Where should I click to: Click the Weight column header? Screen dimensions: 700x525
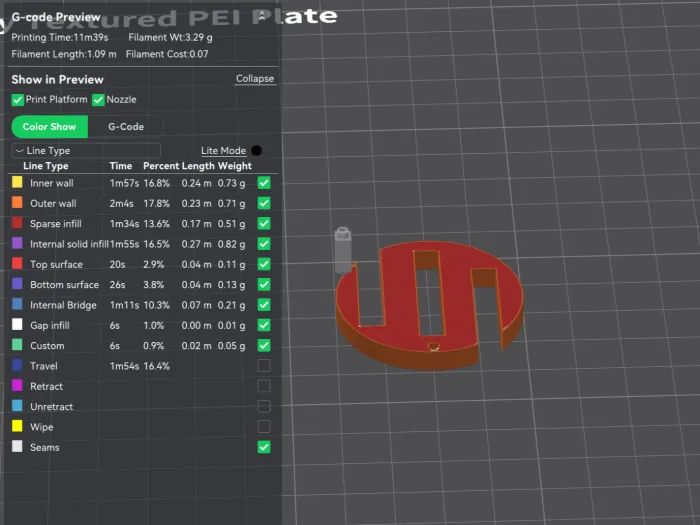[235, 166]
